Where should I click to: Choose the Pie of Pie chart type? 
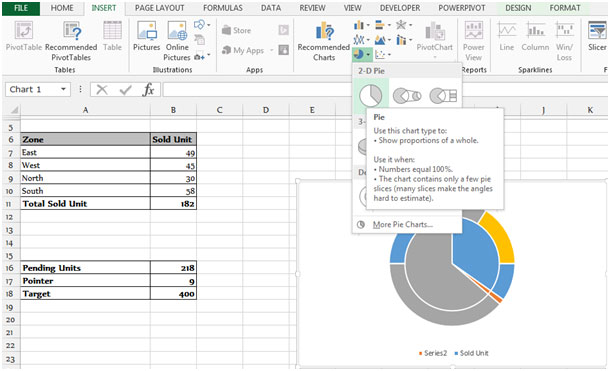(x=407, y=96)
